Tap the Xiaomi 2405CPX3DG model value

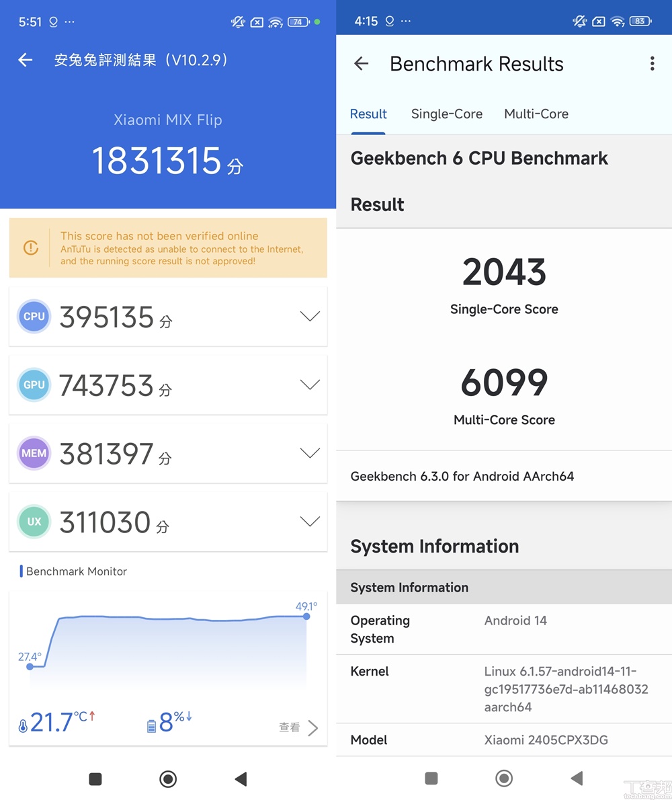546,739
